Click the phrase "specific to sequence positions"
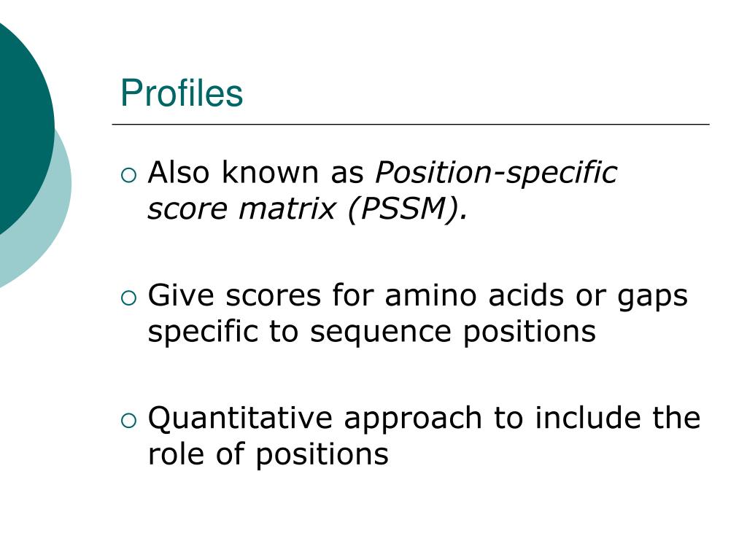 [x=371, y=332]
